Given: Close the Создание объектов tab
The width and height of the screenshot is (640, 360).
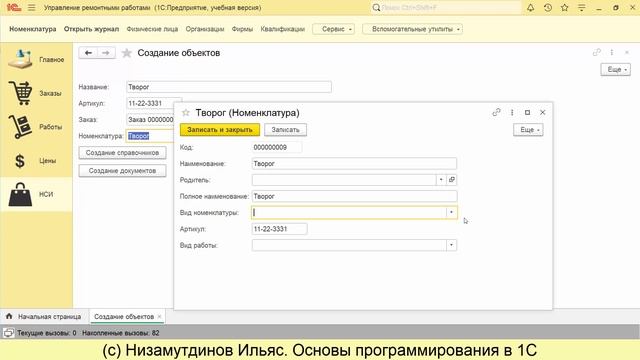Looking at the screenshot, I should tap(160, 316).
